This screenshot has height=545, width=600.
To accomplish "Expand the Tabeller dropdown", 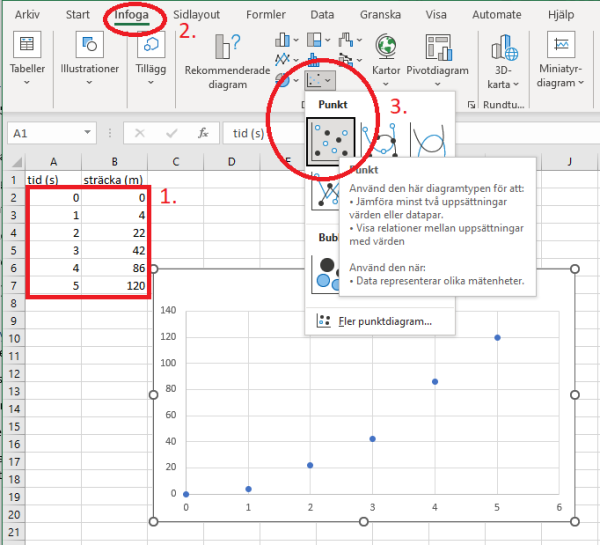I will 27,60.
